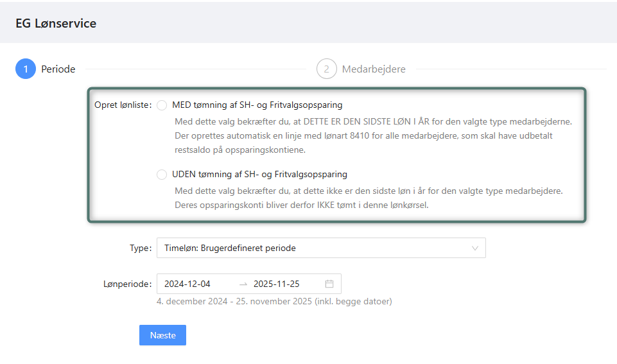Image resolution: width=617 pixels, height=364 pixels.
Task: Select MED tømning radio button
Action: click(x=162, y=105)
